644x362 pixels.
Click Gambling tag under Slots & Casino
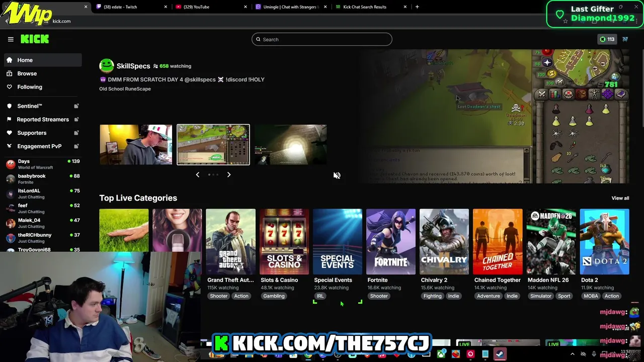[274, 296]
